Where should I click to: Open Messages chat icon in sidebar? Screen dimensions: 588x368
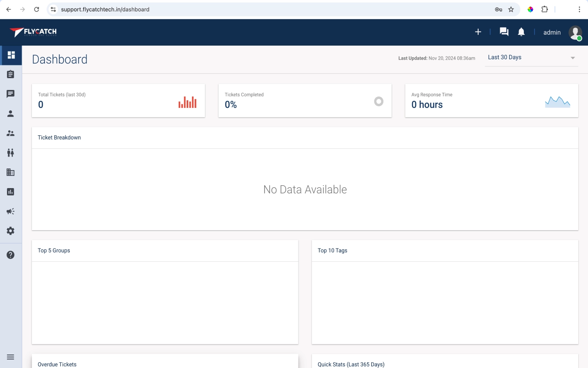point(11,94)
